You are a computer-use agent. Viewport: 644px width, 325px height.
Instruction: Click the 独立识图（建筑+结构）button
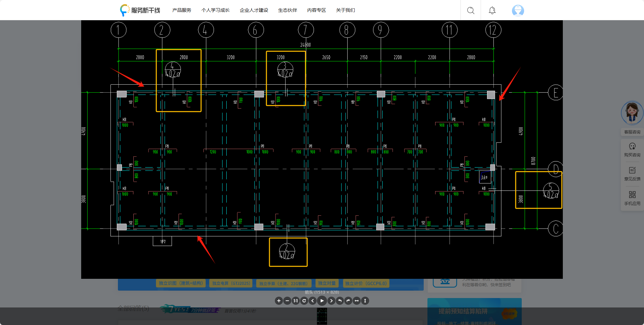(181, 283)
